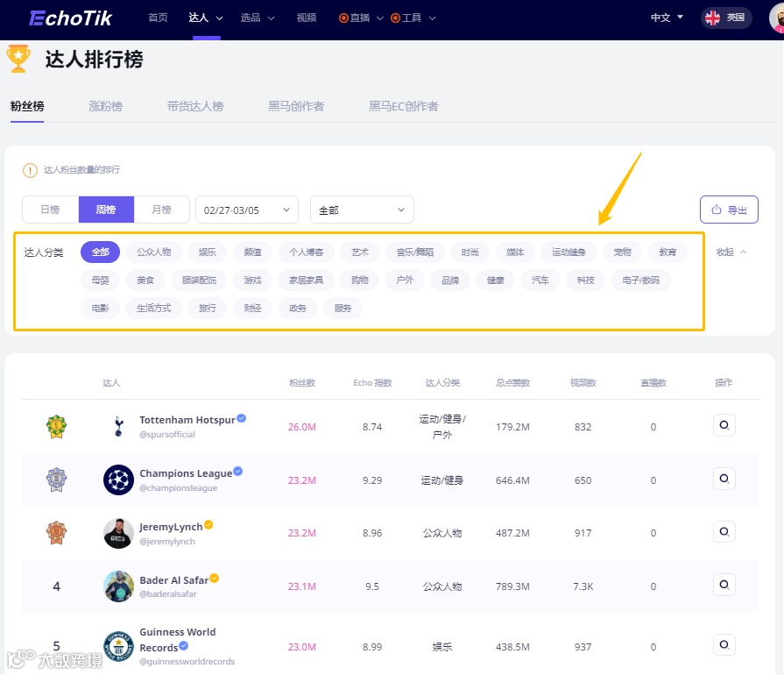This screenshot has width=784, height=675.
Task: Open search icon for JeremyLynch row
Action: pos(724,531)
